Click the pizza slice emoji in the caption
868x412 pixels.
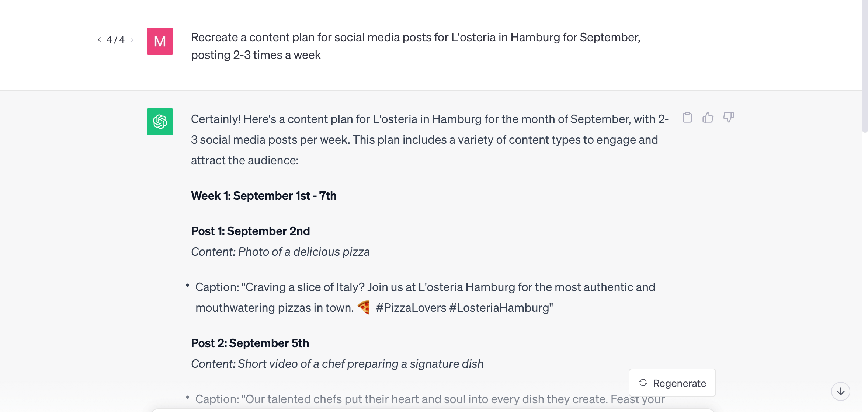point(364,307)
